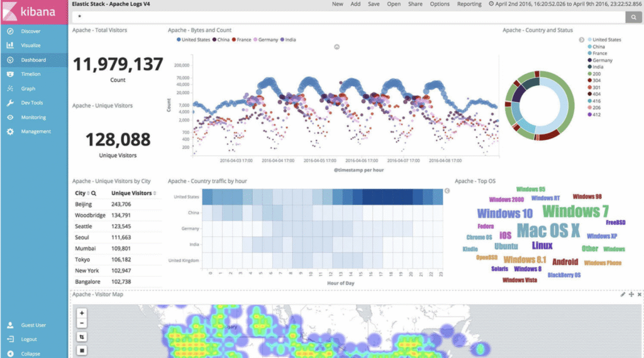Open the Discover compass icon in sidebar
This screenshot has width=644, height=358.
point(10,31)
